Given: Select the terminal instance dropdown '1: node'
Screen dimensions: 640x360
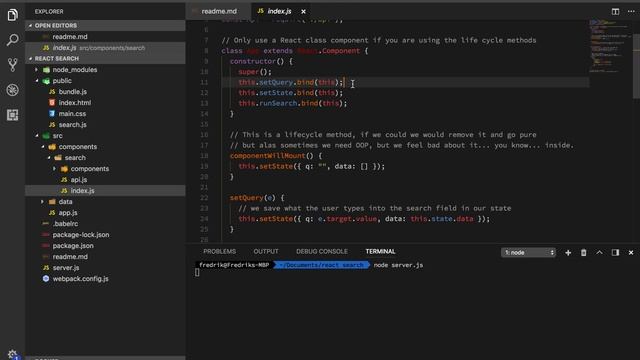Looking at the screenshot, I should click(528, 253).
